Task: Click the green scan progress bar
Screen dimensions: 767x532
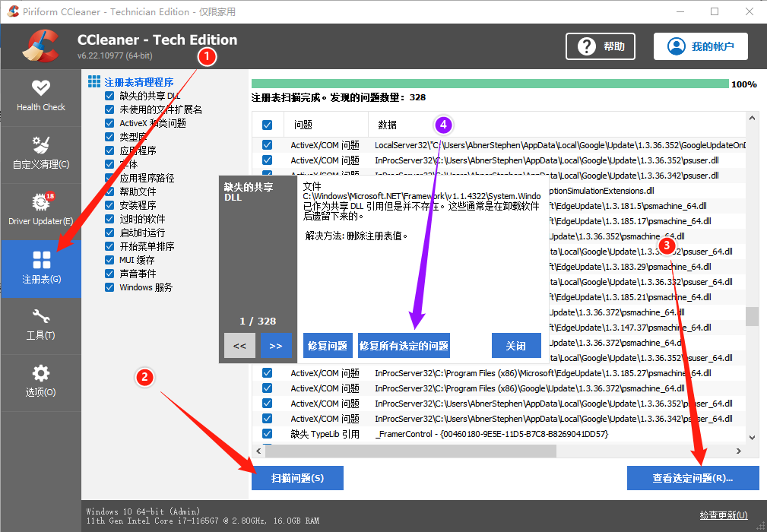Action: coord(490,84)
